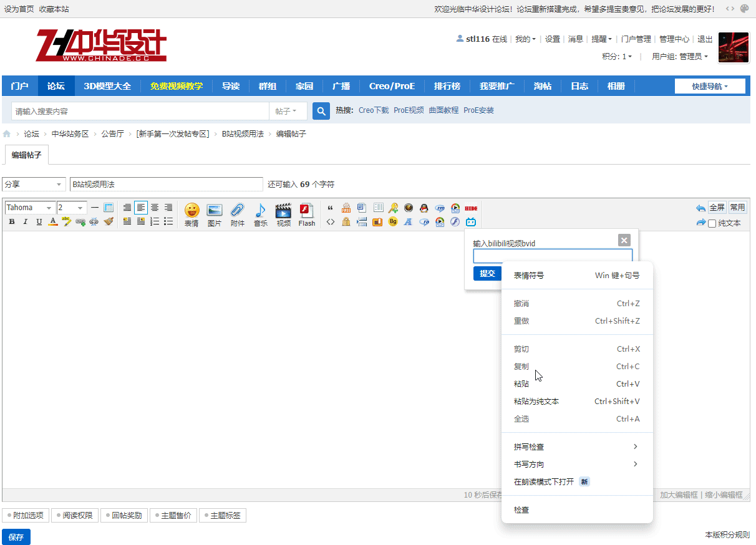Open the font size dropdown showing 2
Viewport: 756px width, 545px height.
pos(72,208)
